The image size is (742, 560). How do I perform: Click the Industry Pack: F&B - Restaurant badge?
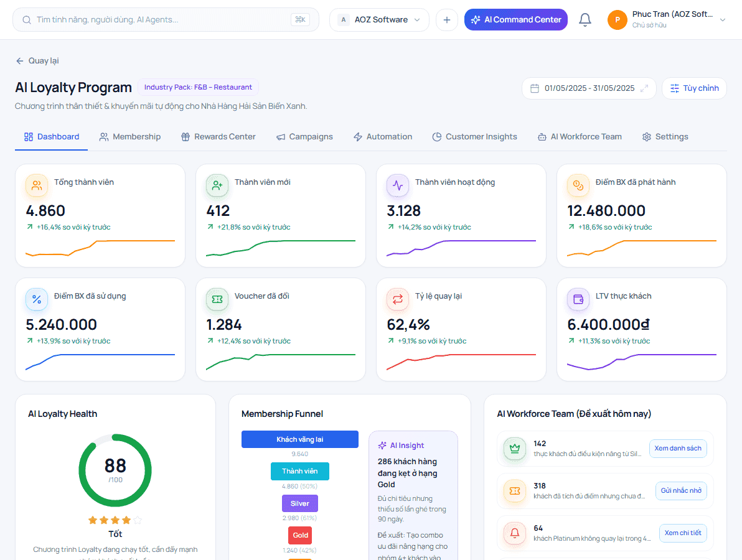pyautogui.click(x=198, y=87)
